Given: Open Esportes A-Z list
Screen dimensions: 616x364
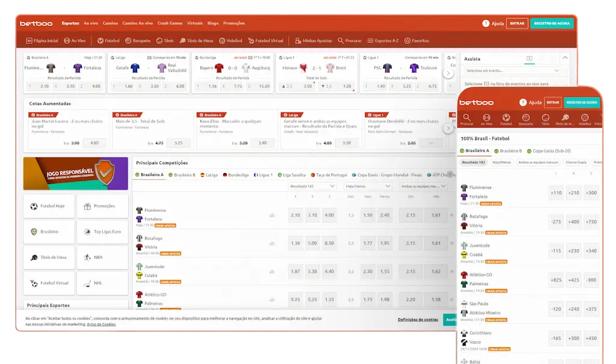Looking at the screenshot, I should pyautogui.click(x=383, y=40).
